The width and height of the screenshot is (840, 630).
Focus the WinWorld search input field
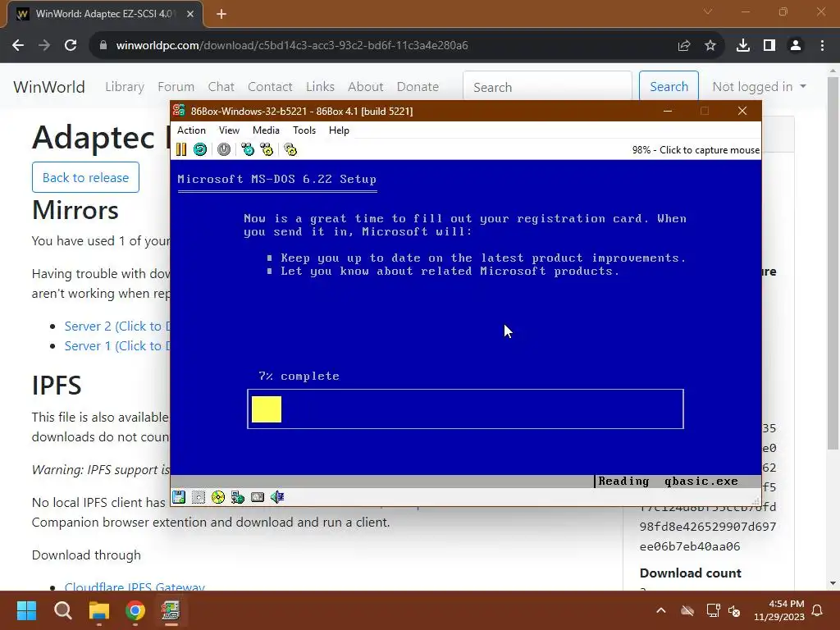point(547,87)
